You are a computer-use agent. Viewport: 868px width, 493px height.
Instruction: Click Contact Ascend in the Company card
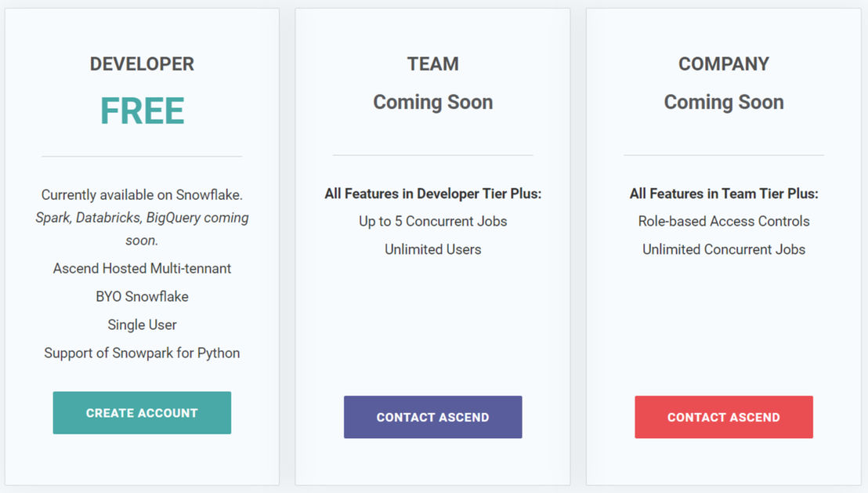tap(724, 417)
